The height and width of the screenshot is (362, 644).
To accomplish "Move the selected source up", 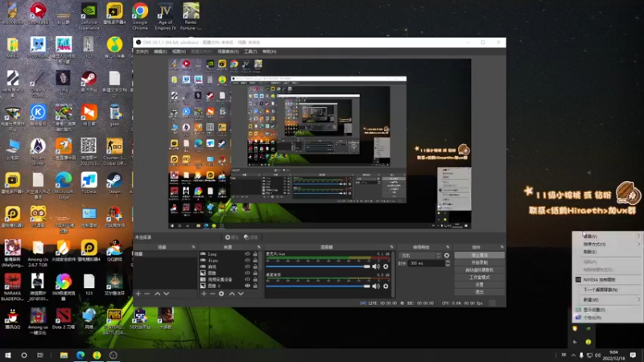I will click(232, 294).
